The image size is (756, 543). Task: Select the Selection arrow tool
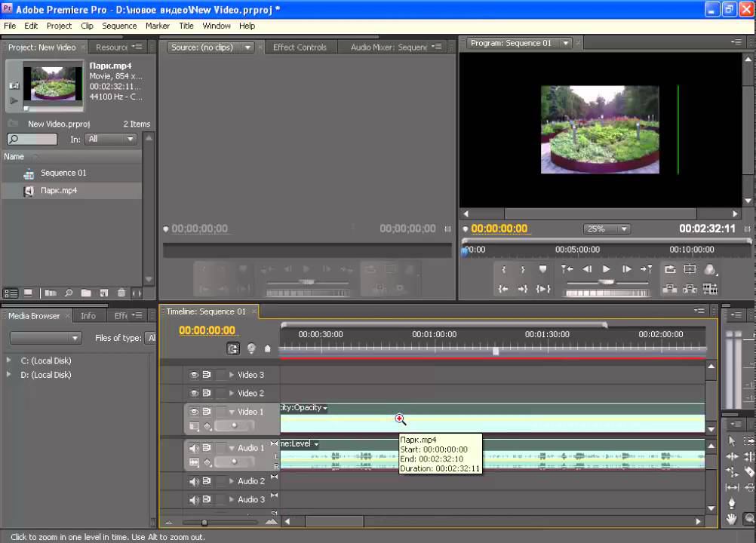732,441
